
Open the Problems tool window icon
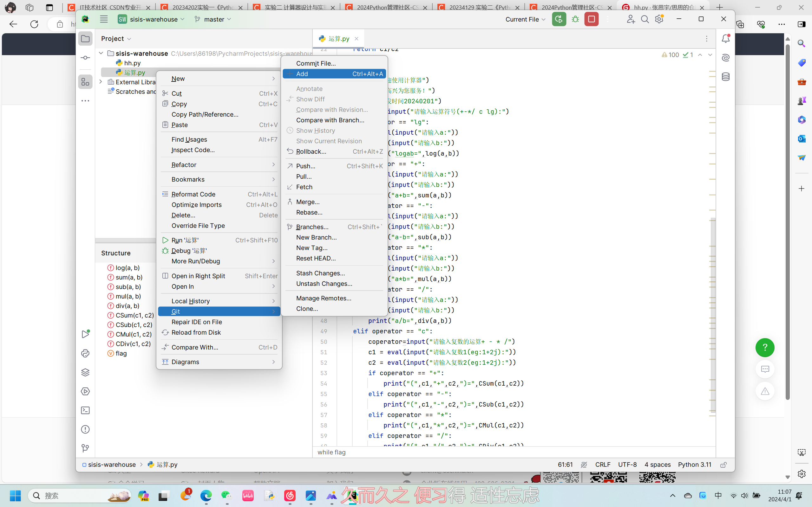(x=85, y=429)
